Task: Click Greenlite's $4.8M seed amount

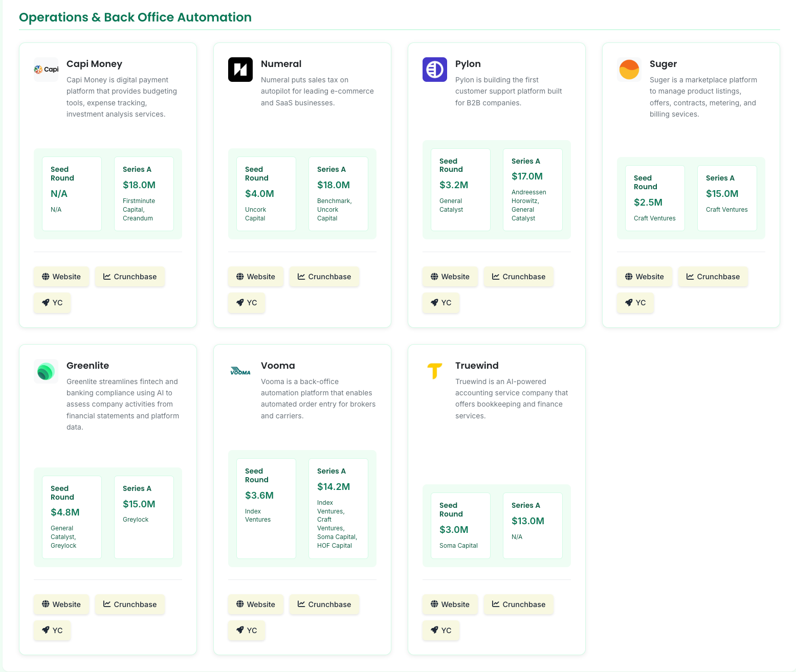Action: coord(65,512)
